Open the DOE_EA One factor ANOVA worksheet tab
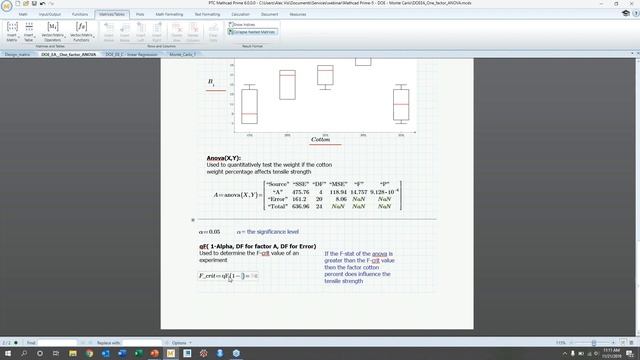 click(x=69, y=54)
